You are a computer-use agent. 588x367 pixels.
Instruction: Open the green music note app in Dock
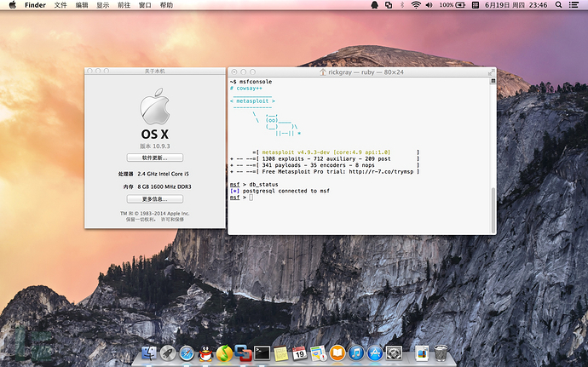click(x=224, y=353)
